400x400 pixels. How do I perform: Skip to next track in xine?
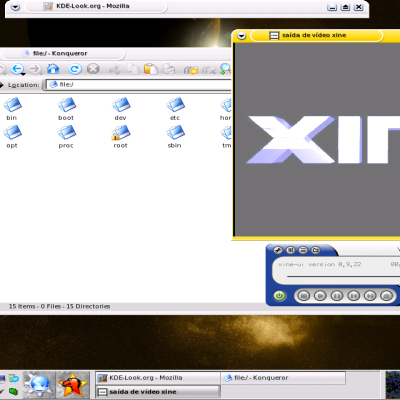click(x=370, y=296)
